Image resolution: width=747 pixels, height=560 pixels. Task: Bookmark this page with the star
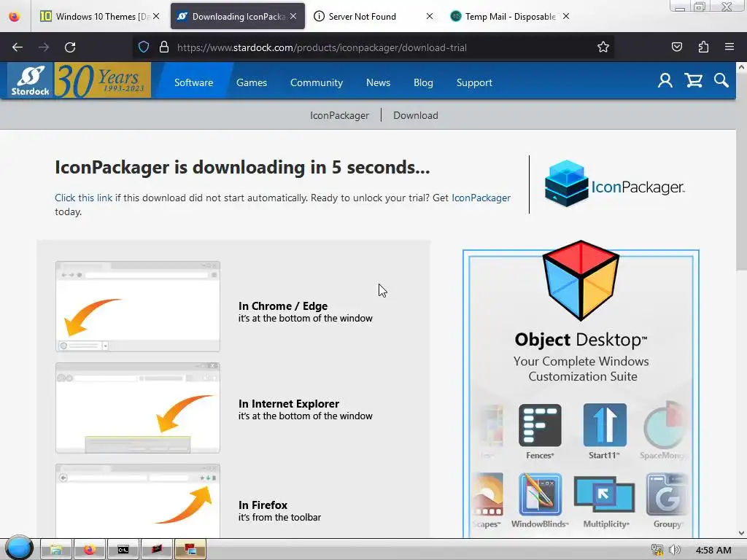603,47
